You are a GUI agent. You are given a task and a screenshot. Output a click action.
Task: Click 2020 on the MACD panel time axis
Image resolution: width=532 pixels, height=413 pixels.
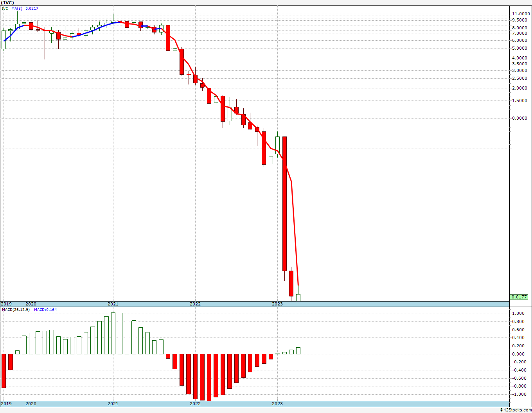pos(31,404)
